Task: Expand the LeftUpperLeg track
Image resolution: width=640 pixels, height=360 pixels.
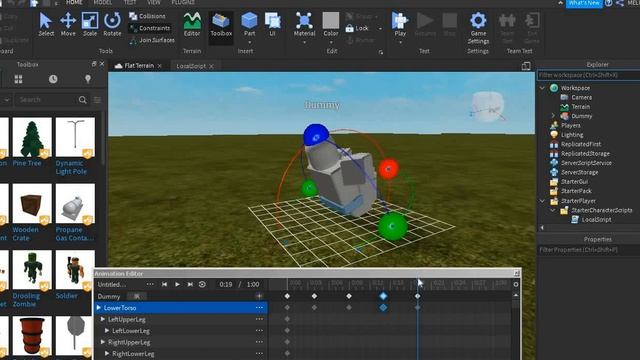Action: coord(103,319)
